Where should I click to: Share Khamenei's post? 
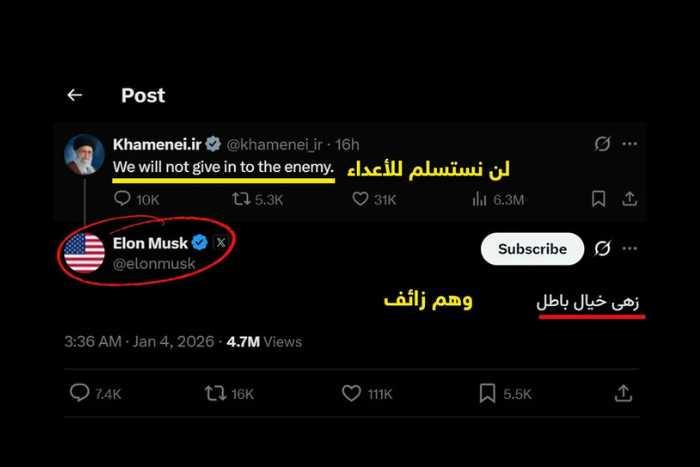click(x=629, y=199)
